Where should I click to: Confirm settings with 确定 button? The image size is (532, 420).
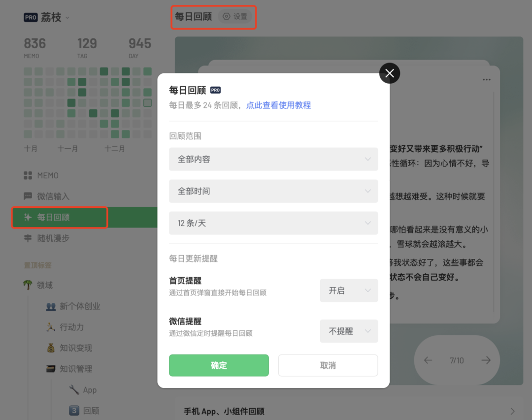pyautogui.click(x=219, y=365)
